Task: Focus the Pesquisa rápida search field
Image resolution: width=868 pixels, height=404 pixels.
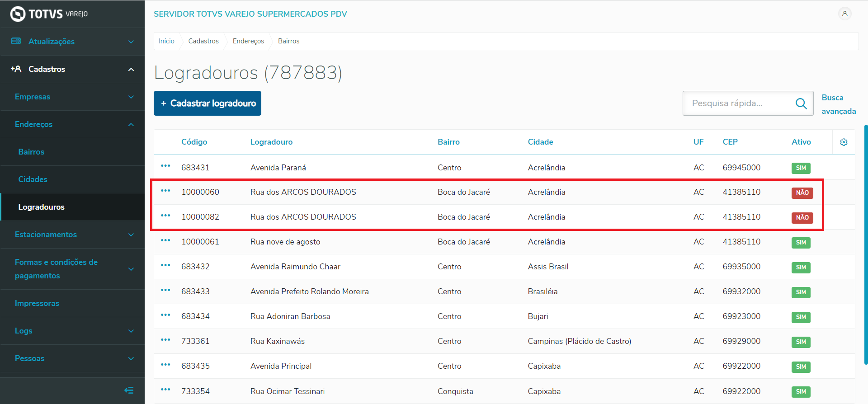Action: pos(739,103)
